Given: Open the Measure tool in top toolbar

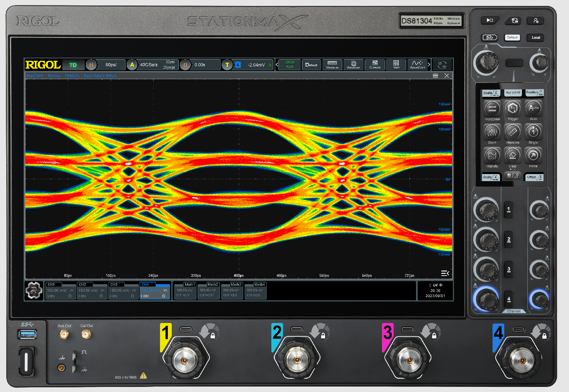Looking at the screenshot, I should point(332,65).
